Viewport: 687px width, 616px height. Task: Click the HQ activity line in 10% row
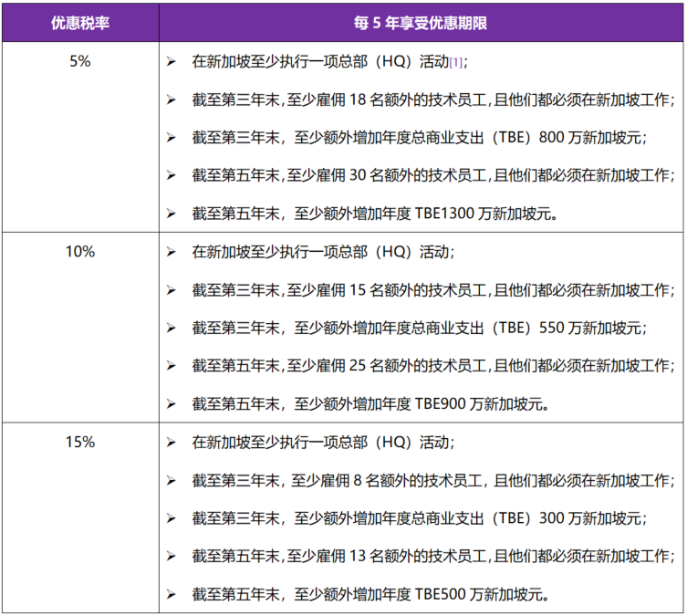click(323, 252)
